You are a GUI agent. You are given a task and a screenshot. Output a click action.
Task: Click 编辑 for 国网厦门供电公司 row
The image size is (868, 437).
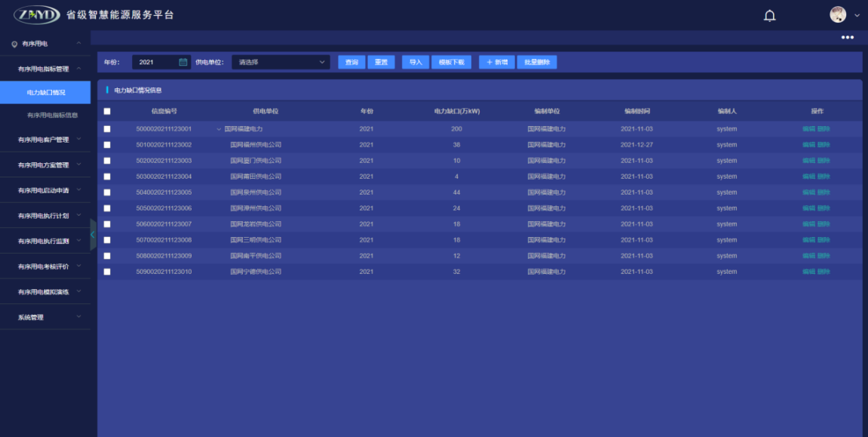pyautogui.click(x=808, y=161)
